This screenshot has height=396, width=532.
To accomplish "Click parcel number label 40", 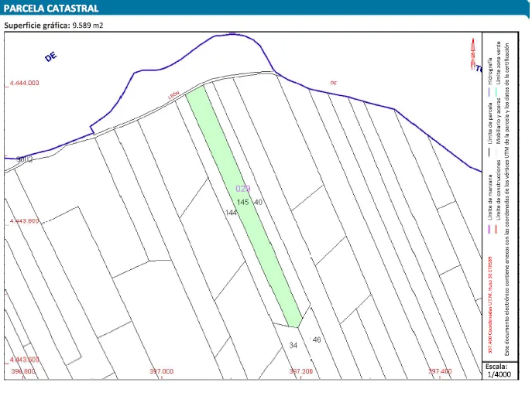I will (258, 202).
